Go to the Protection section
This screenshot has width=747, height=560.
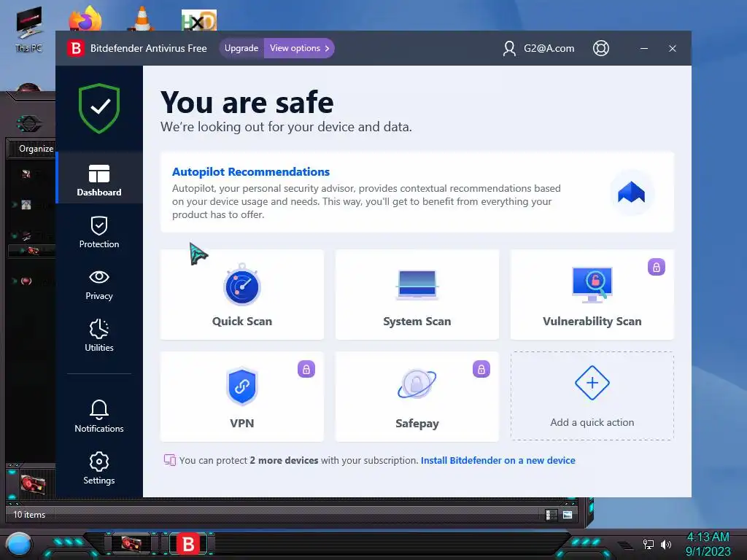tap(99, 232)
